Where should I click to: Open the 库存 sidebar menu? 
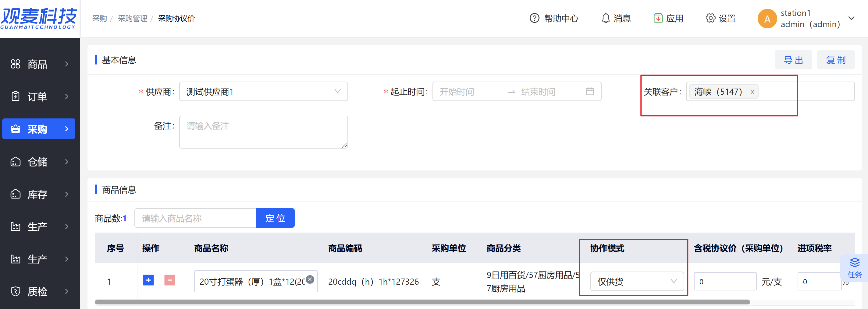(x=39, y=194)
